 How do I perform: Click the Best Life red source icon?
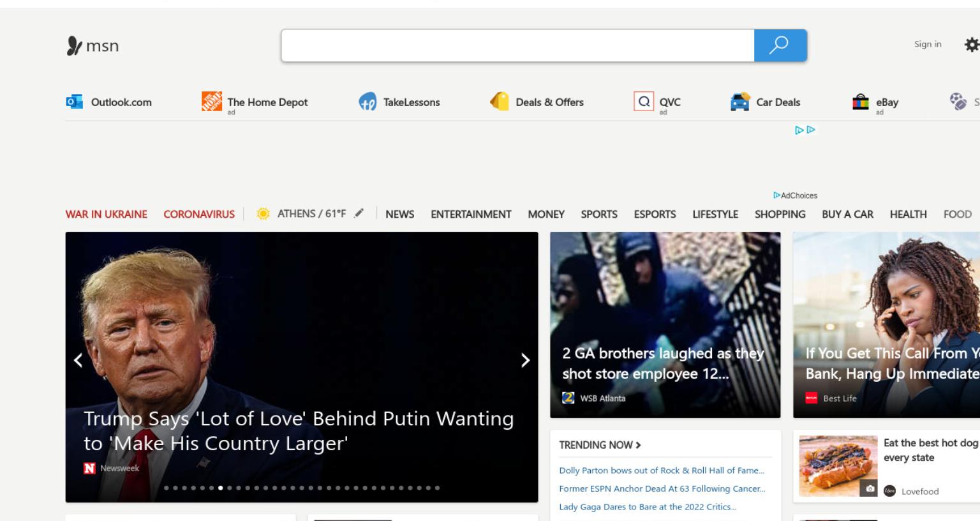[812, 398]
